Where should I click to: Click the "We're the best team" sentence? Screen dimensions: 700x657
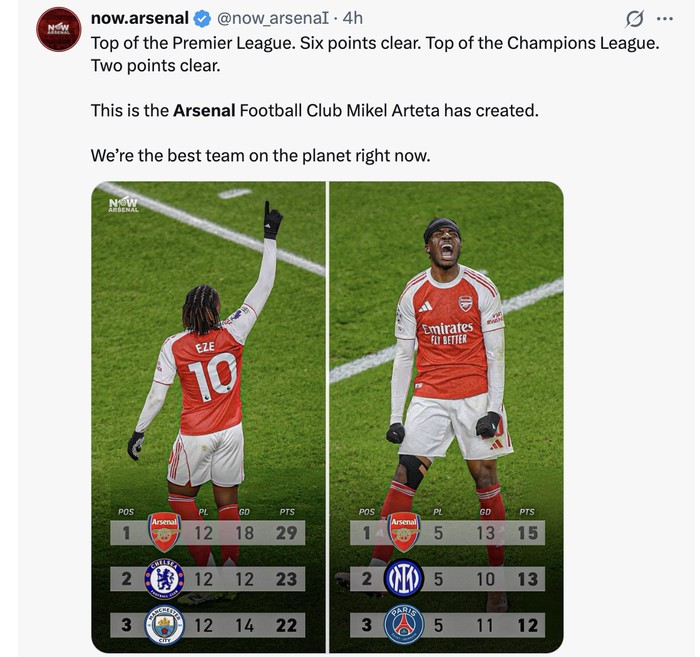pos(260,156)
